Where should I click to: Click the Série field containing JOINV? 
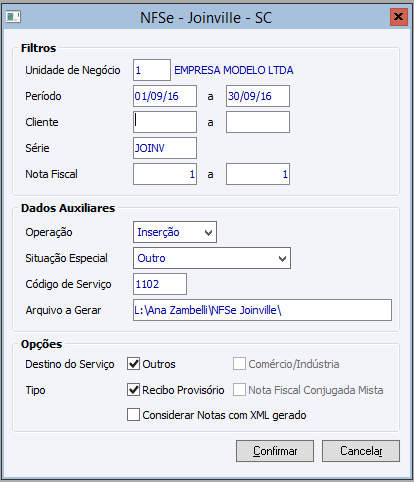coord(165,148)
